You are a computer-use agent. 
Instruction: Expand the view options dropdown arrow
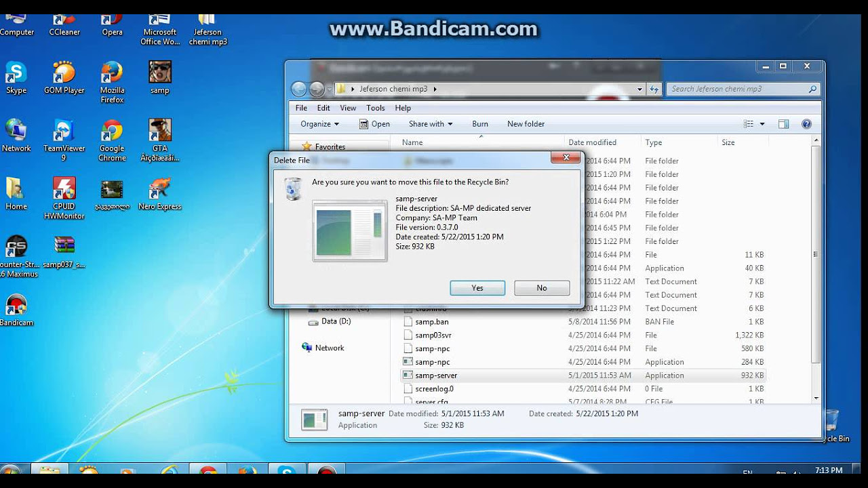762,124
